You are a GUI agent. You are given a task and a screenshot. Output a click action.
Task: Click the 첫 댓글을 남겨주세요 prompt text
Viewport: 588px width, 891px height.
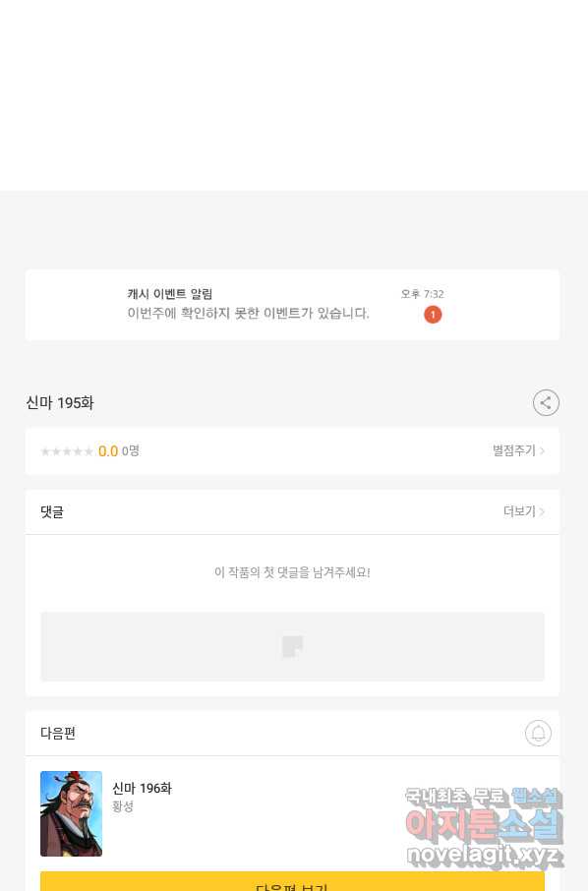pos(292,572)
